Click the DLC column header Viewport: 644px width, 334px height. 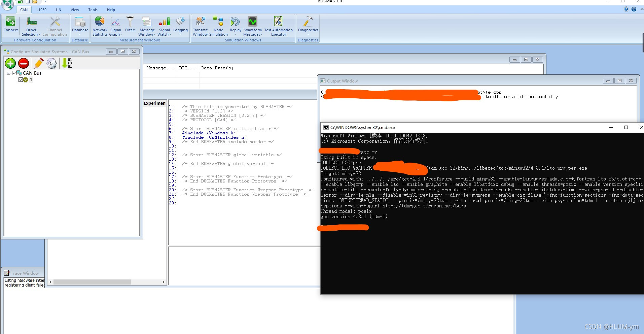pyautogui.click(x=188, y=68)
